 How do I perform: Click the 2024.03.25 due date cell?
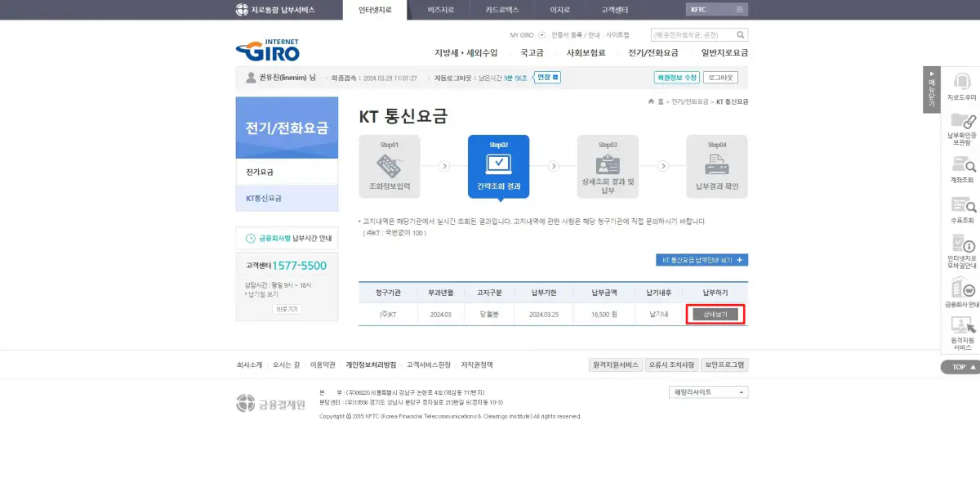coord(542,314)
